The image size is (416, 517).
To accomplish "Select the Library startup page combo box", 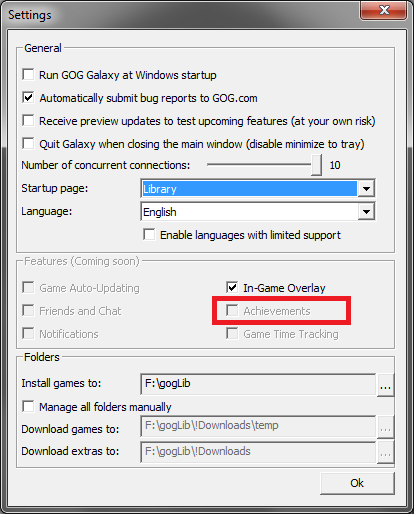I will [258, 189].
